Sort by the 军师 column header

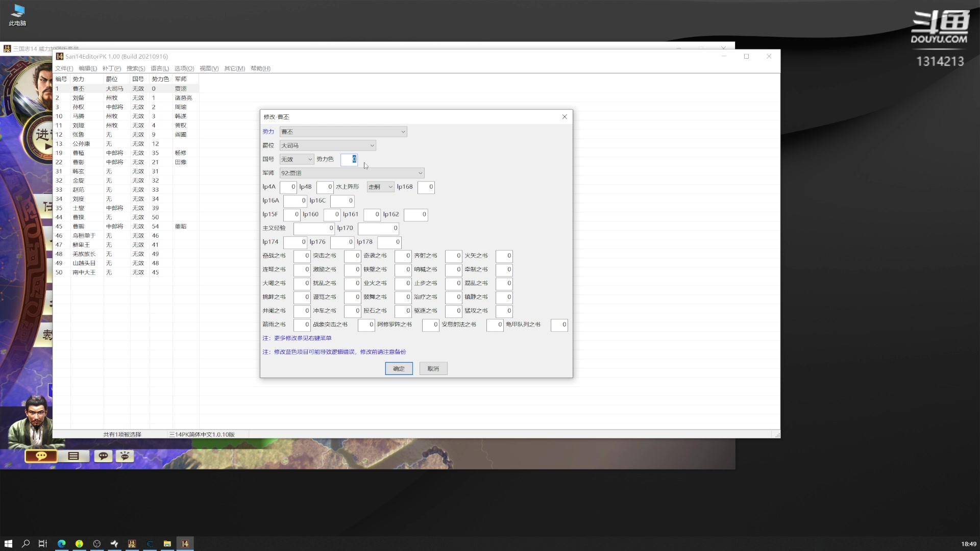[186, 79]
